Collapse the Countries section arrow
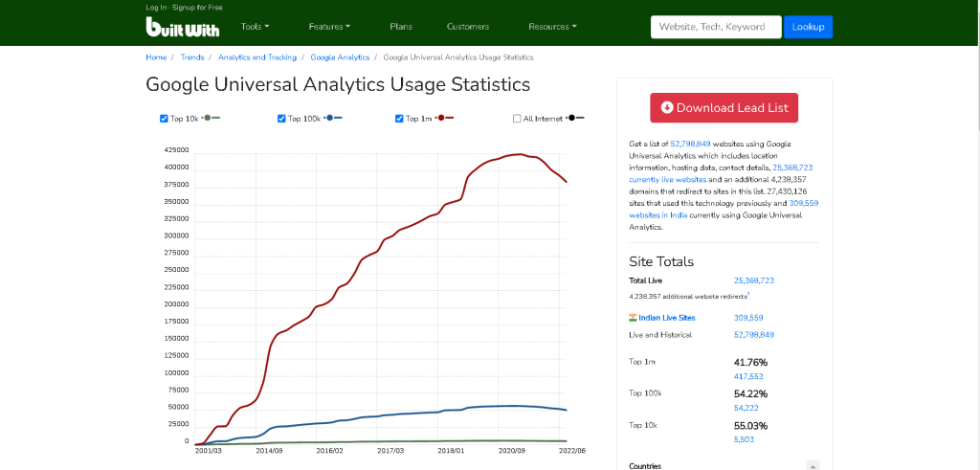 pos(813,466)
